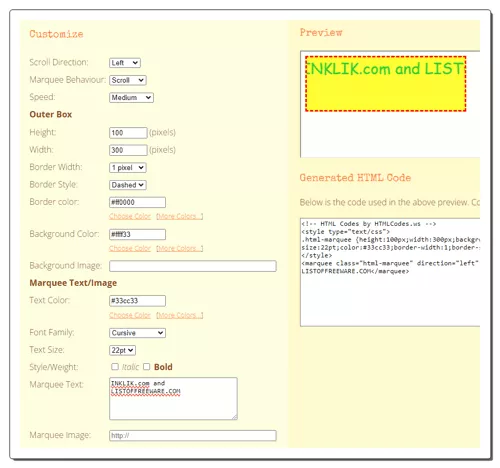The width and height of the screenshot is (500, 468).
Task: Click the Scroll Direction label
Action: pyautogui.click(x=59, y=62)
